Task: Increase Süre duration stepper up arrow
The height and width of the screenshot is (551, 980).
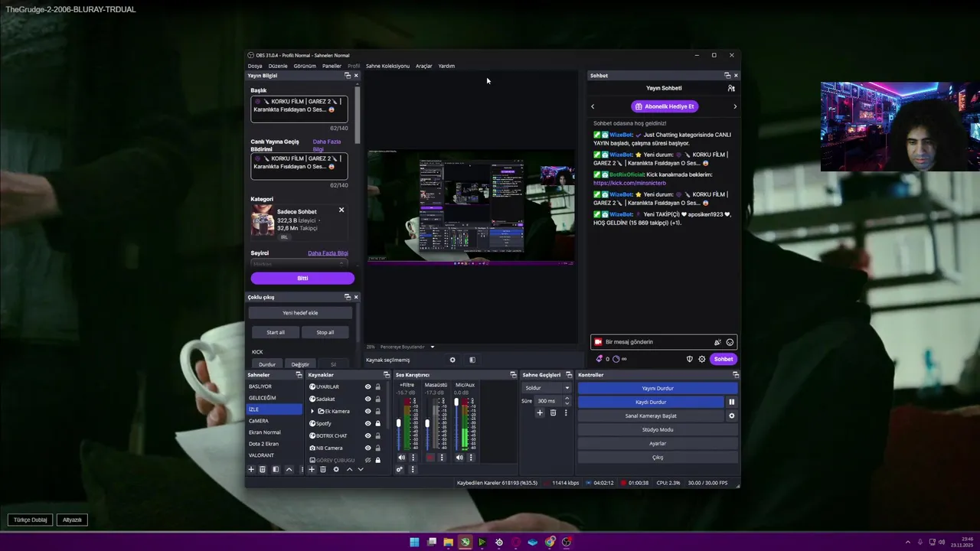Action: coord(567,398)
